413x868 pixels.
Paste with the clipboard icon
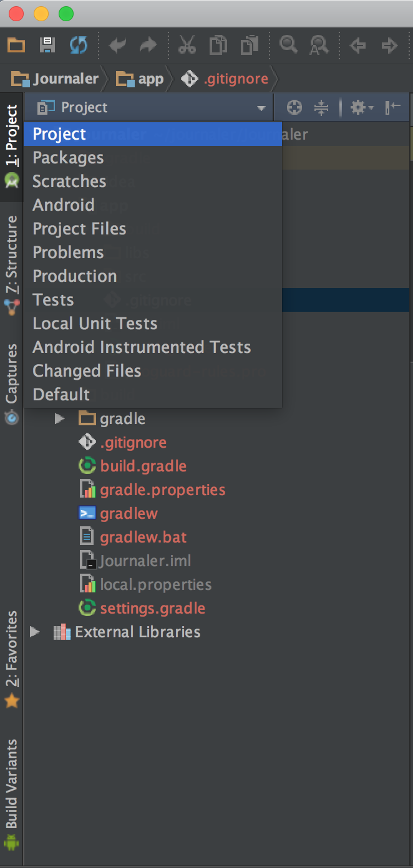pos(250,45)
